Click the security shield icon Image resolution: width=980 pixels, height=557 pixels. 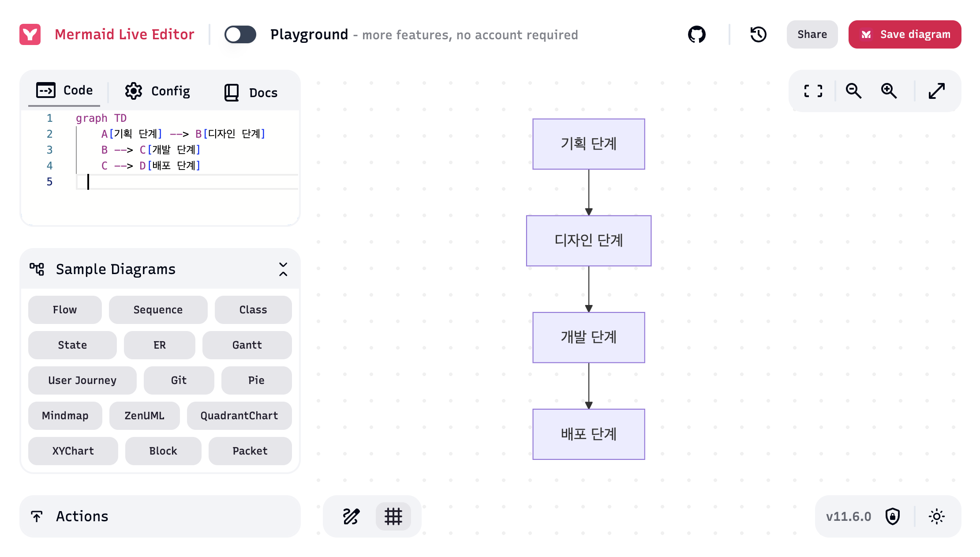[x=892, y=516]
